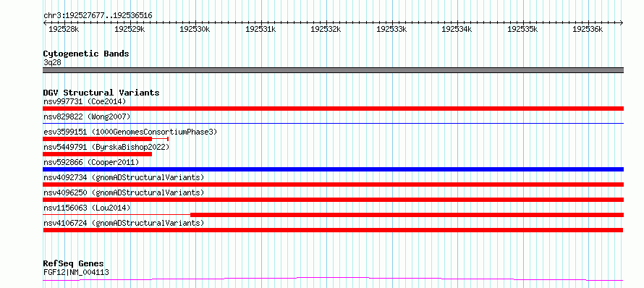Click the red nsv4106724 variant bar
Screen dimensions: 644x288
click(333, 230)
